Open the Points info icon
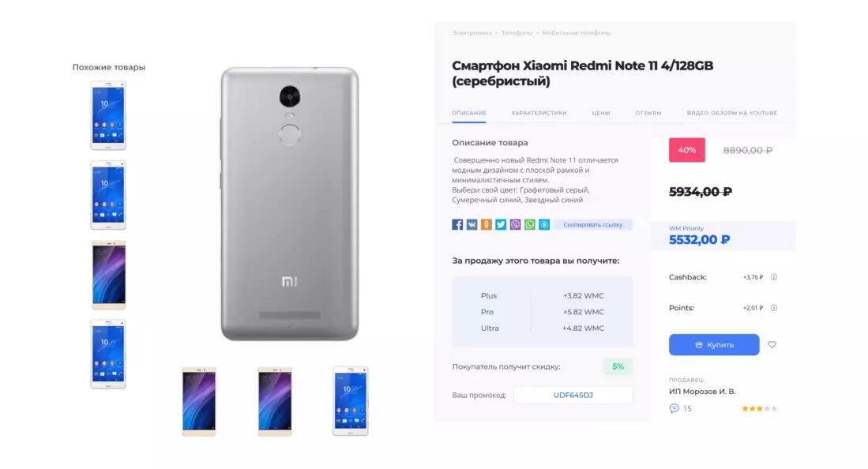 pos(774,308)
